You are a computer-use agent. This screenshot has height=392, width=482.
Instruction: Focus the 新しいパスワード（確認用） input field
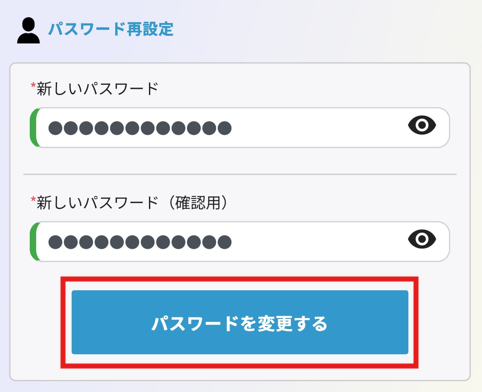tap(240, 241)
